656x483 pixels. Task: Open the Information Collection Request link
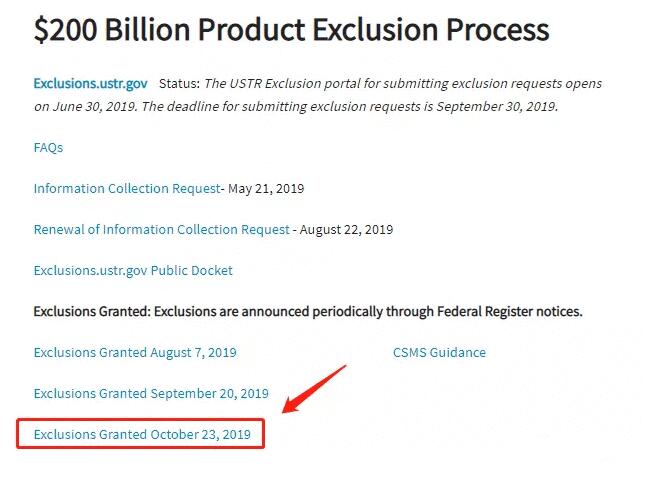pos(127,188)
